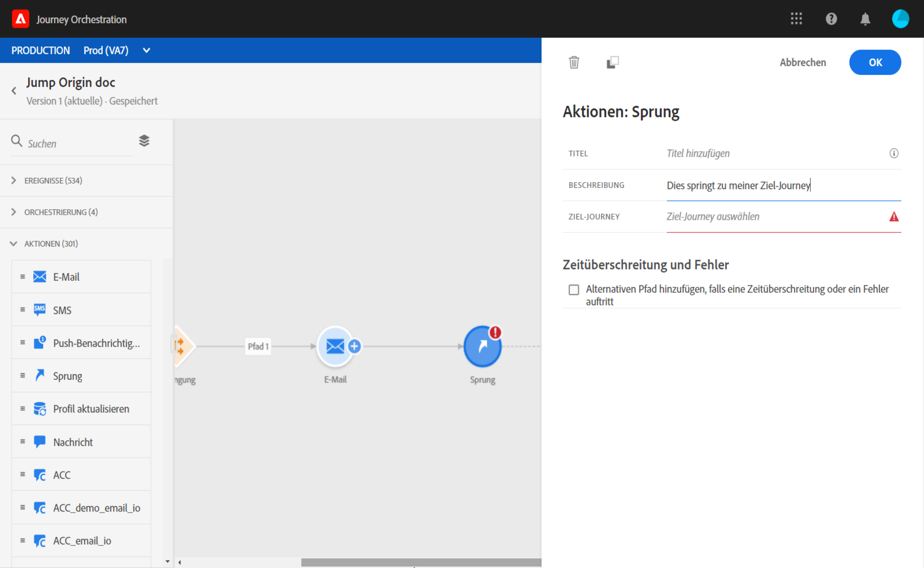Image resolution: width=924 pixels, height=568 pixels.
Task: Click the duplicate activity icon
Action: point(613,62)
